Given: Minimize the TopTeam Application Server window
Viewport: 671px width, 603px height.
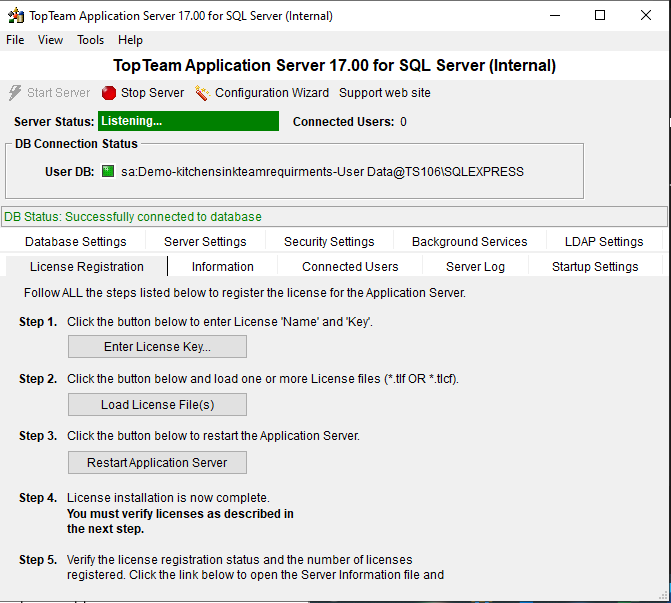Looking at the screenshot, I should point(555,15).
